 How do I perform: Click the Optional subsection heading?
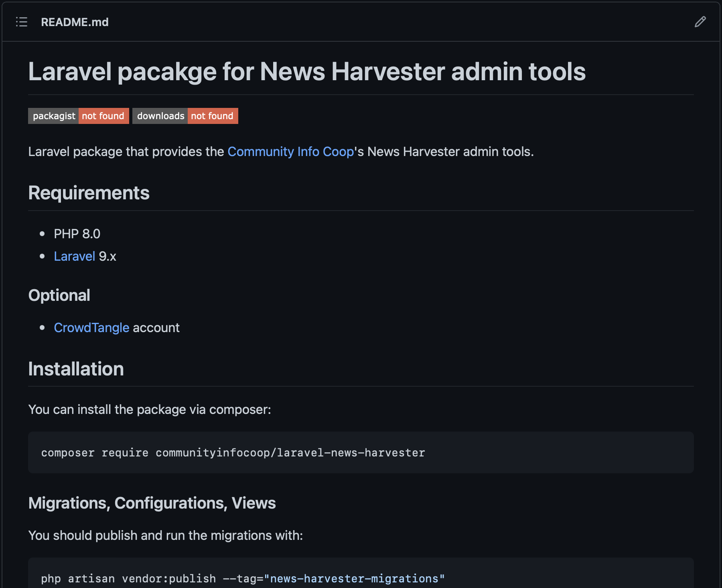(x=59, y=295)
